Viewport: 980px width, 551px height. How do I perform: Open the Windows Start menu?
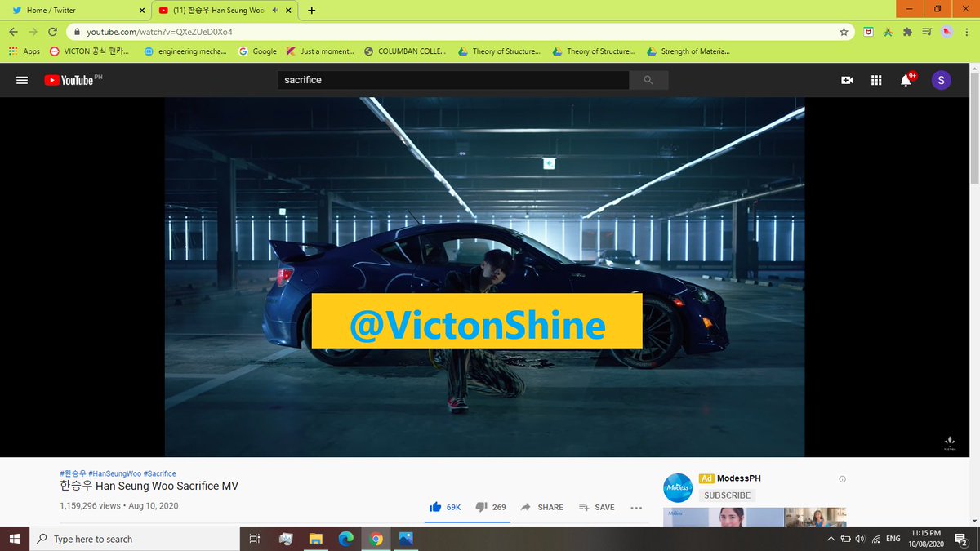point(15,539)
